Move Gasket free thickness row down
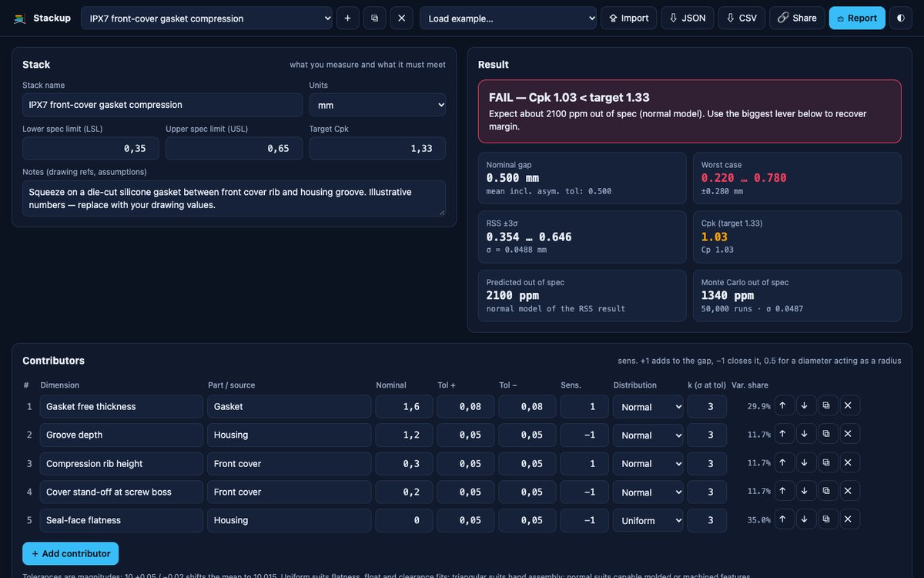The image size is (924, 578). click(804, 406)
